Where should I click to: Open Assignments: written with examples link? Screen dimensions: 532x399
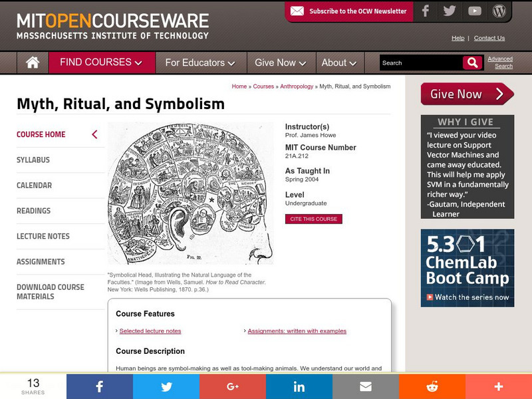point(297,331)
